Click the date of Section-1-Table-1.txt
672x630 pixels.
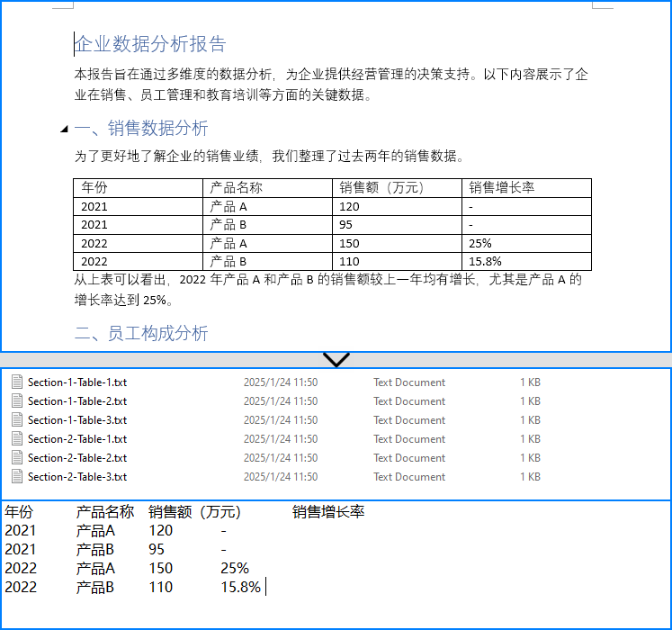click(x=281, y=382)
